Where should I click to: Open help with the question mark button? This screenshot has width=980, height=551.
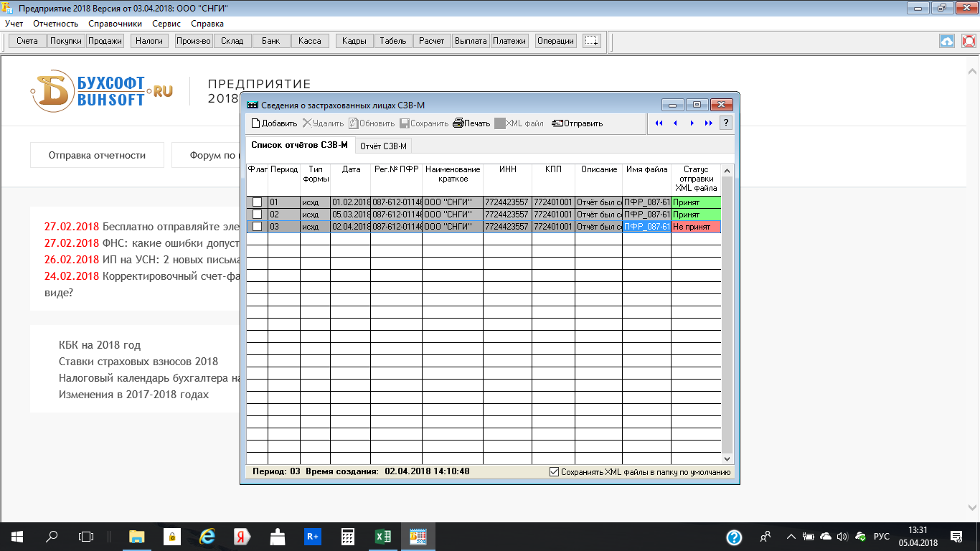coord(726,123)
